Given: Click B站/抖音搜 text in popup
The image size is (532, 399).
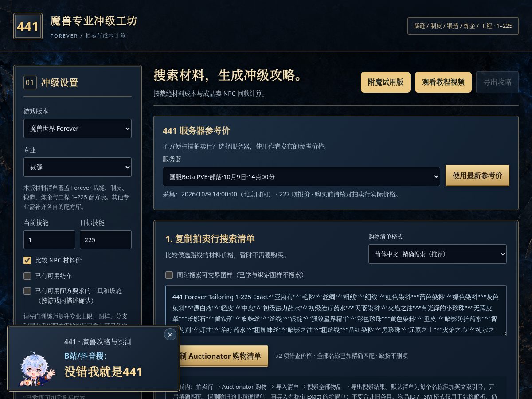Looking at the screenshot, I should point(86,356).
